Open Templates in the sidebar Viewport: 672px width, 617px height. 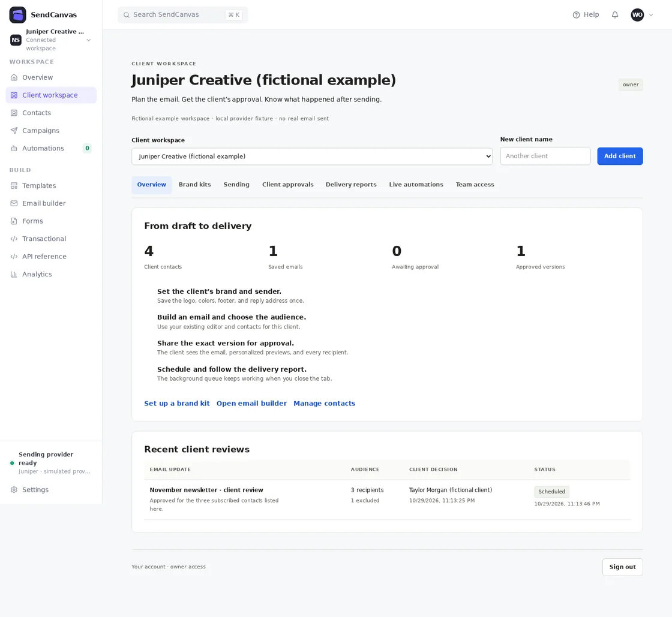[51, 186]
